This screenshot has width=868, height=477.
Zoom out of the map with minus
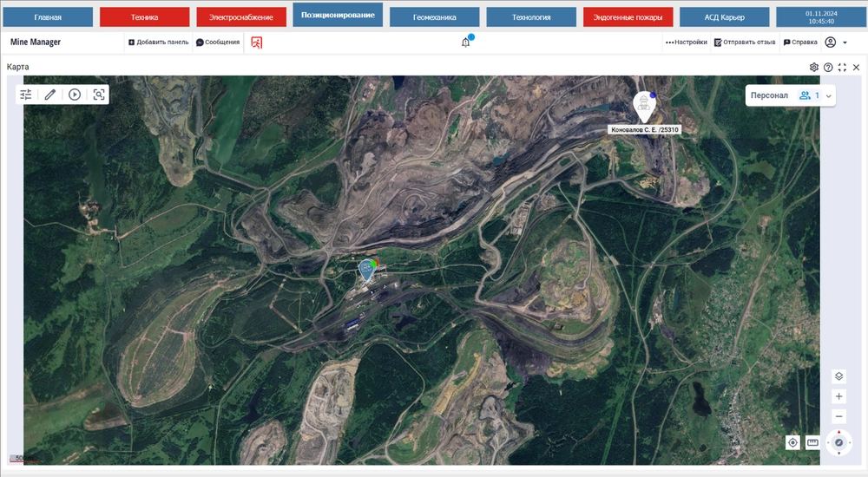tap(838, 416)
